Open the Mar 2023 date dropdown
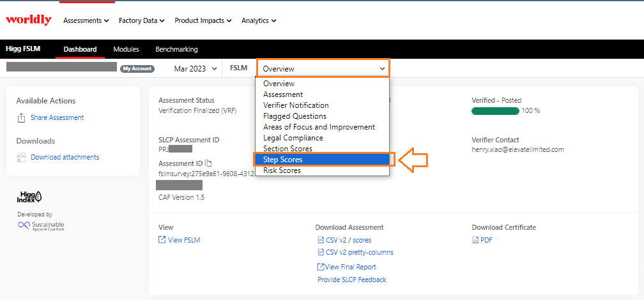644x300 pixels. click(195, 69)
